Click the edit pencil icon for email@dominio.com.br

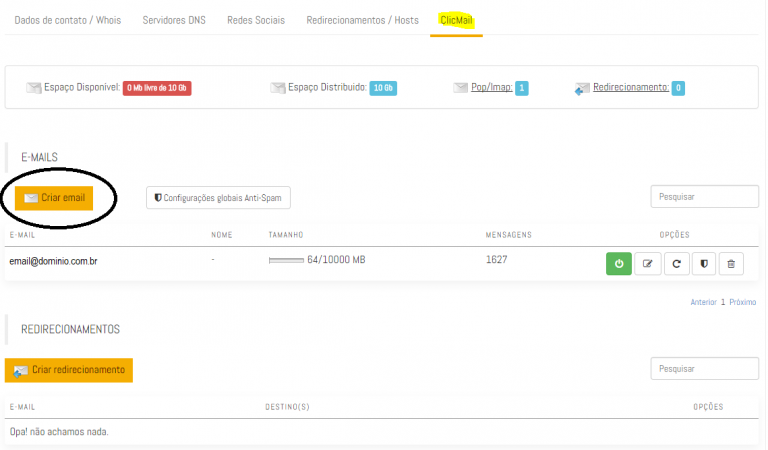click(647, 264)
